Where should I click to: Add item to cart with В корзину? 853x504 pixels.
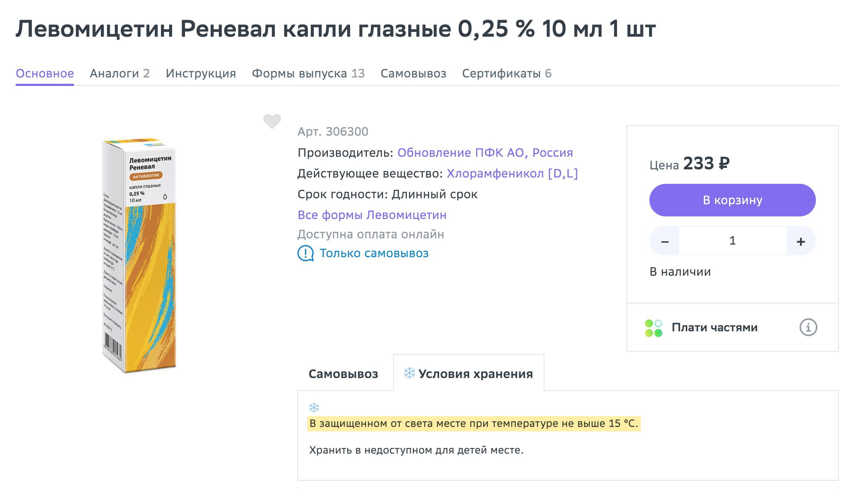(732, 200)
